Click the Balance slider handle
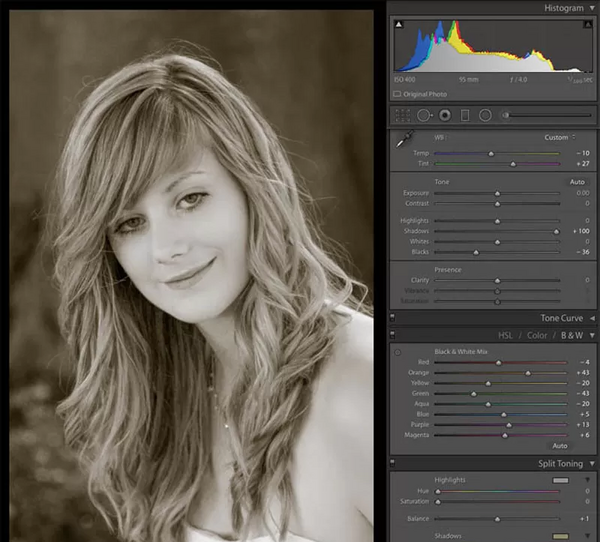Screen dimensions: 600x542 coord(497,519)
